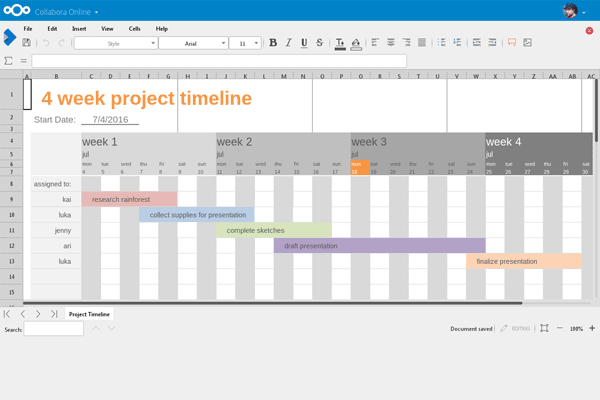600x400 pixels.
Task: Set the font color
Action: click(340, 43)
